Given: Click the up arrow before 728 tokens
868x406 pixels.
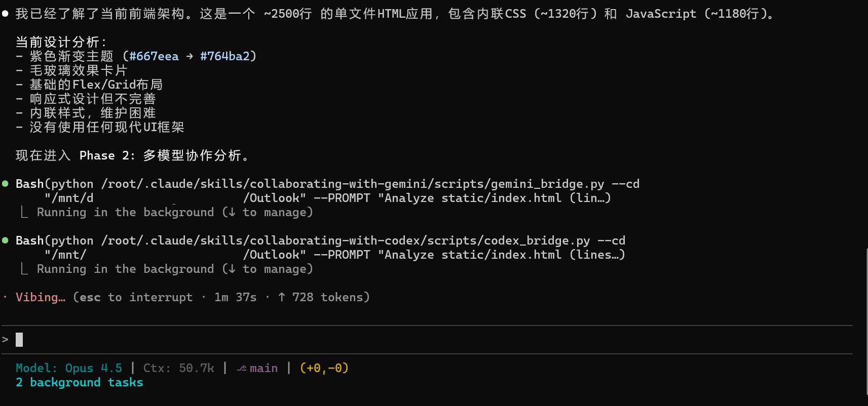Looking at the screenshot, I should [282, 297].
